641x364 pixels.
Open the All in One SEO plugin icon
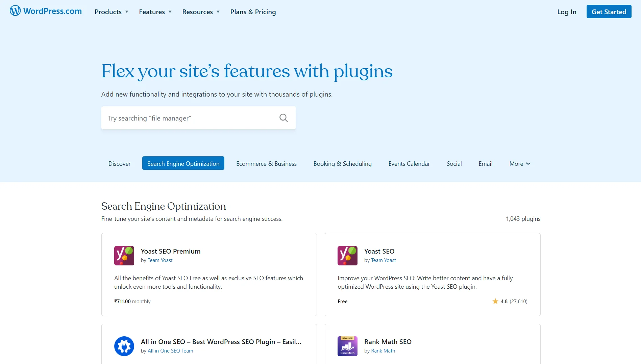click(124, 346)
